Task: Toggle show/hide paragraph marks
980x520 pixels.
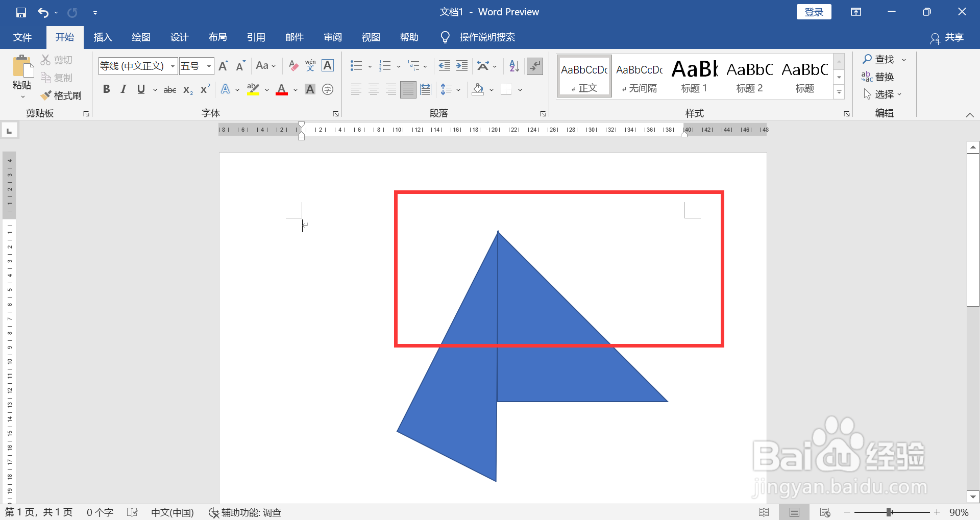Action: pos(534,66)
